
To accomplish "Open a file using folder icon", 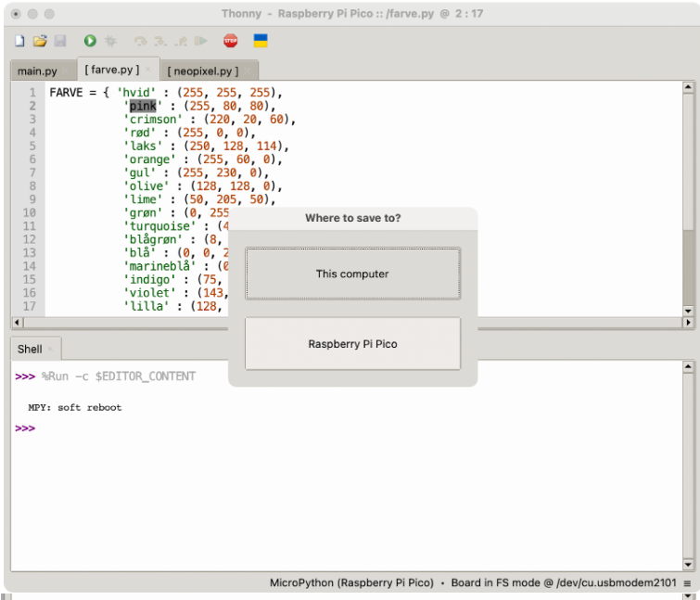I will [x=40, y=41].
